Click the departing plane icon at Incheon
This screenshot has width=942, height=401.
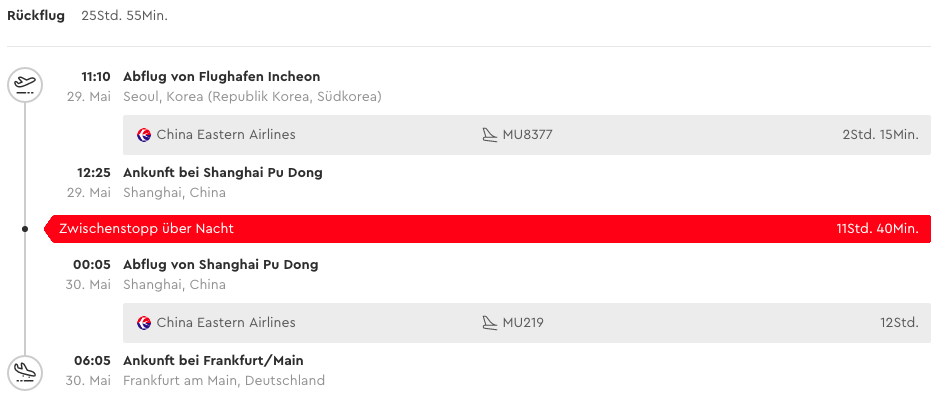click(x=25, y=85)
